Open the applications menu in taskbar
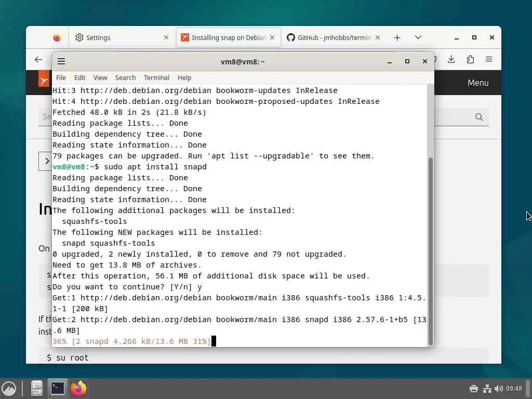 pos(9,389)
